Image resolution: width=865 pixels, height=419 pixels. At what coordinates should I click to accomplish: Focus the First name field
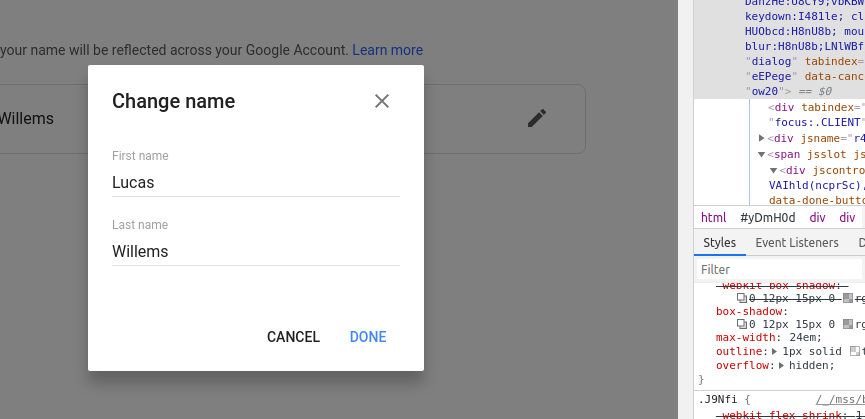tap(255, 182)
